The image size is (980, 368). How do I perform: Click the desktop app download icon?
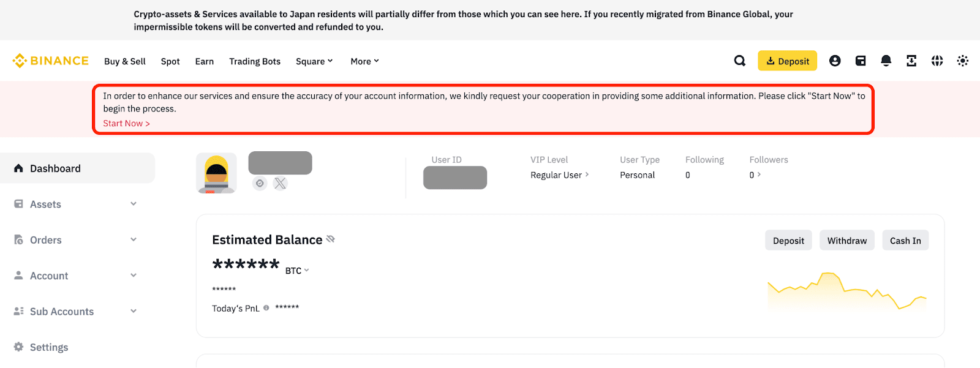tap(911, 61)
